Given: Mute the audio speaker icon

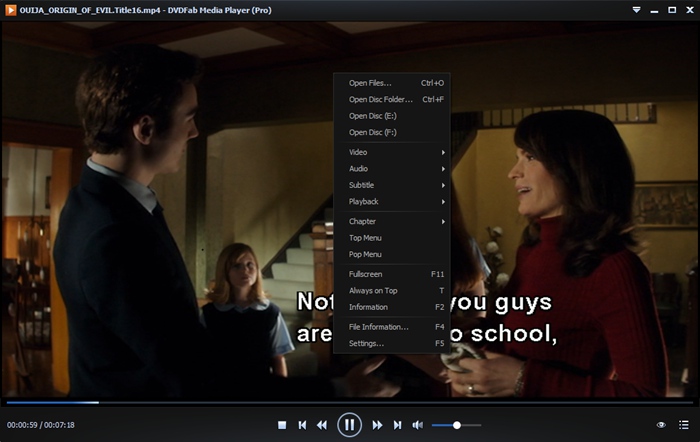Looking at the screenshot, I should tap(418, 425).
